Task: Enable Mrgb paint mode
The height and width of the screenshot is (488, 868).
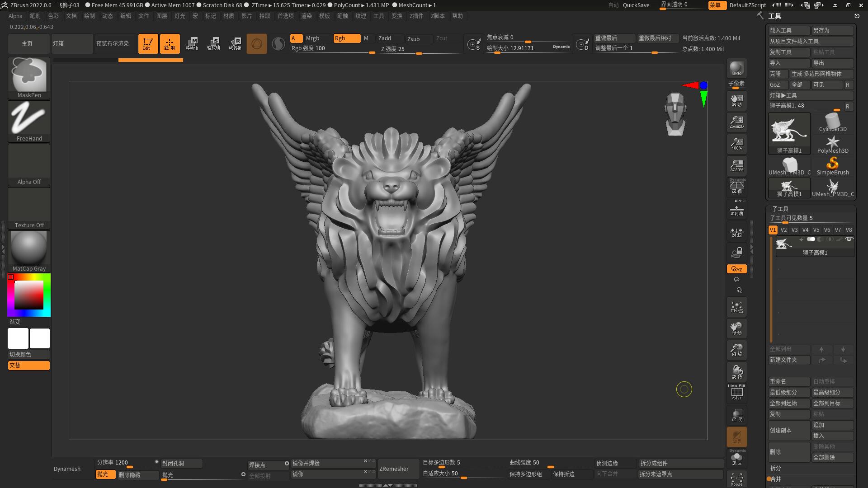Action: point(312,38)
